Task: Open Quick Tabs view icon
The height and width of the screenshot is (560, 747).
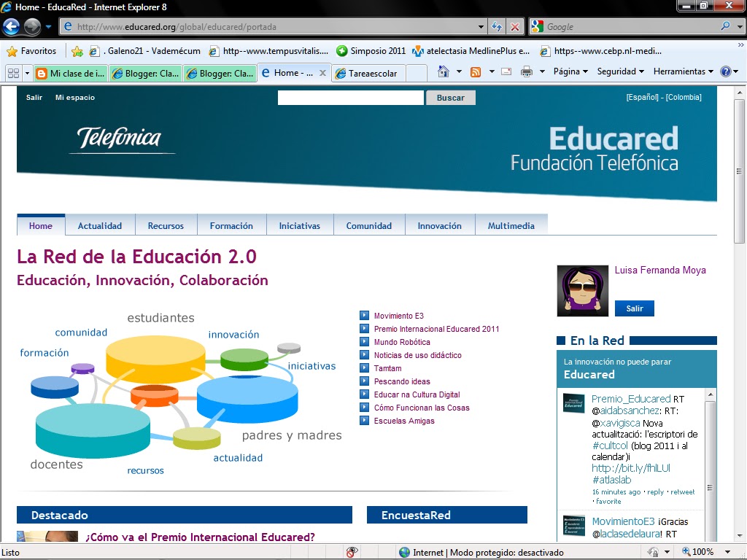Action: click(x=13, y=71)
